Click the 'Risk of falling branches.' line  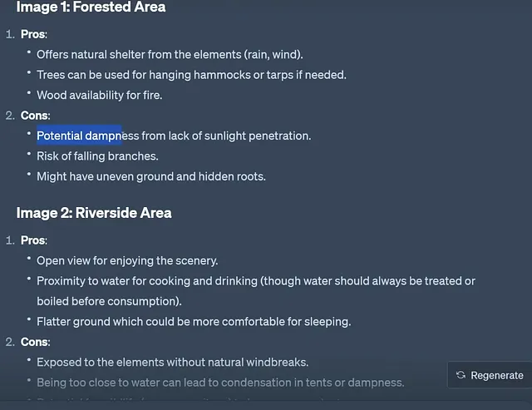pyautogui.click(x=97, y=156)
